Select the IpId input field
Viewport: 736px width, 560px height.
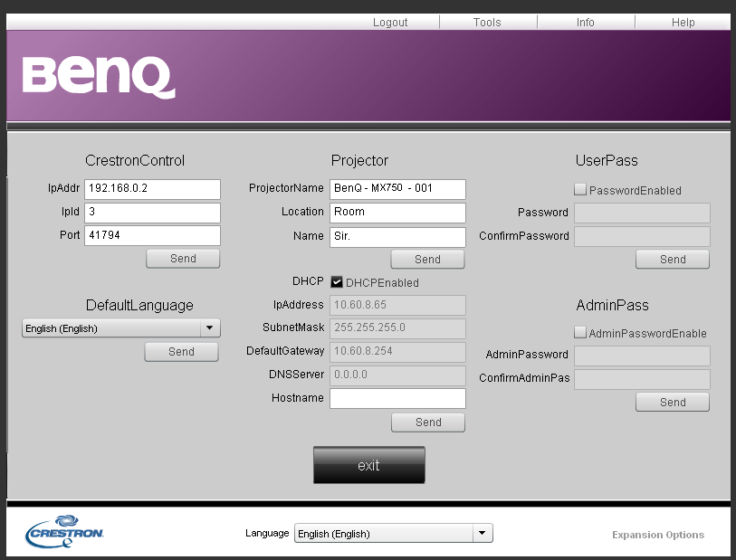pyautogui.click(x=153, y=213)
